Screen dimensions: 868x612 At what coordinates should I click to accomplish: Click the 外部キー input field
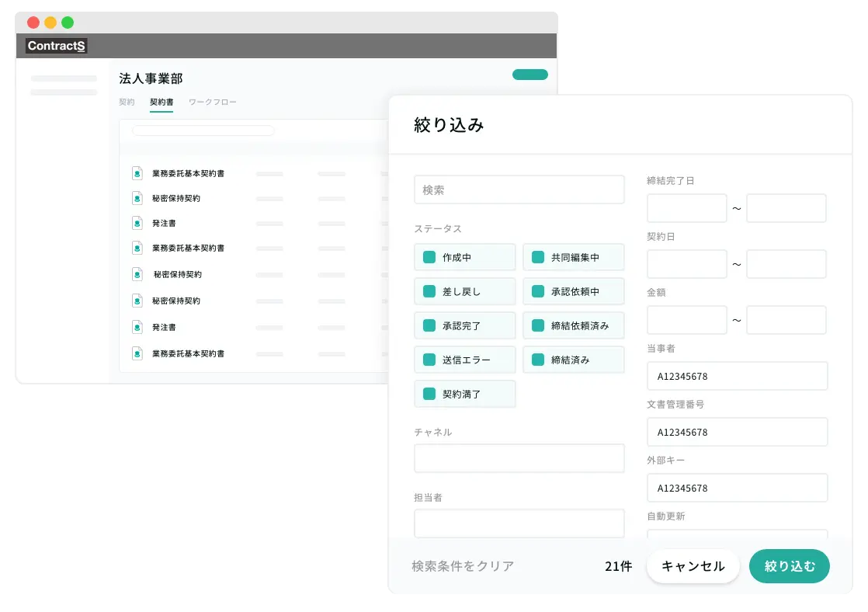coord(738,488)
